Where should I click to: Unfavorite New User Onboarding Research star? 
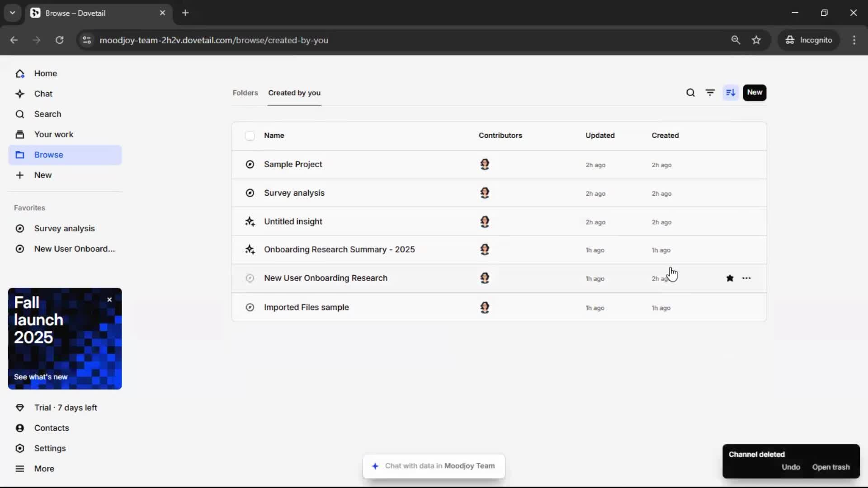pyautogui.click(x=730, y=278)
